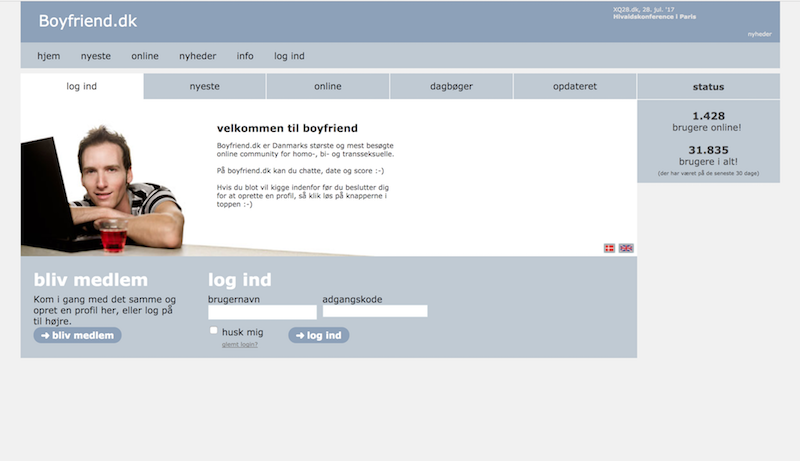
Task: Open 'nyeste' in the top navigation bar
Action: [95, 56]
